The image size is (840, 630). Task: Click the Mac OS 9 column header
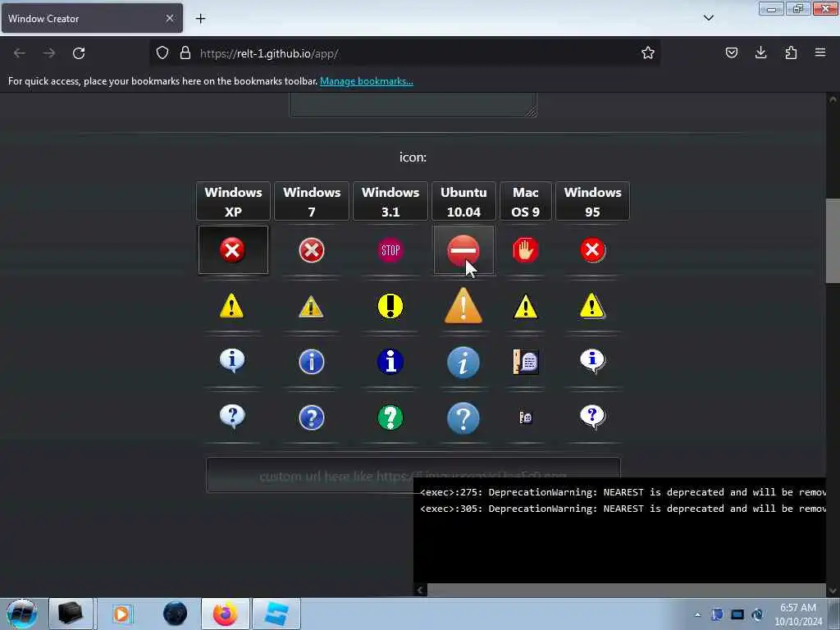click(525, 202)
